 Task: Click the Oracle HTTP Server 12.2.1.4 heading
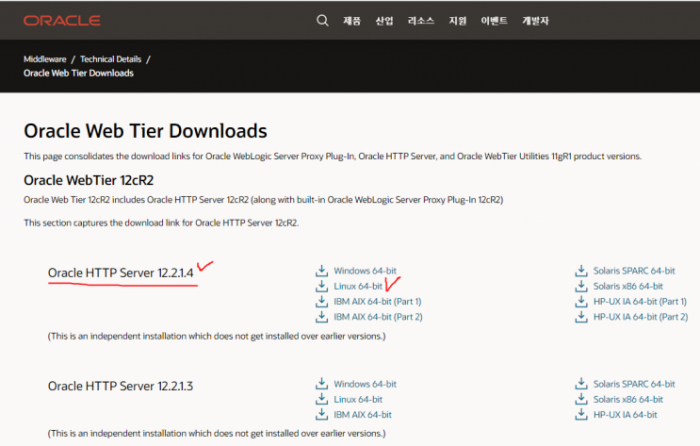tap(121, 273)
